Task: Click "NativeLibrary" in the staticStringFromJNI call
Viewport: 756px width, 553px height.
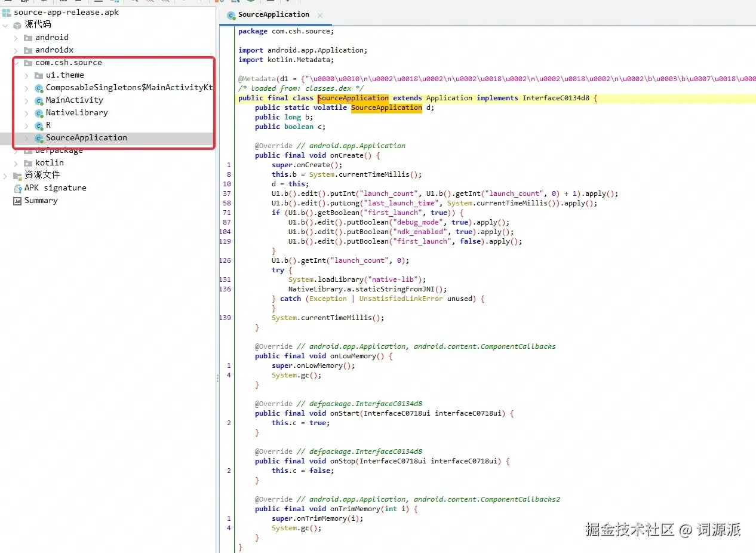Action: coord(315,289)
